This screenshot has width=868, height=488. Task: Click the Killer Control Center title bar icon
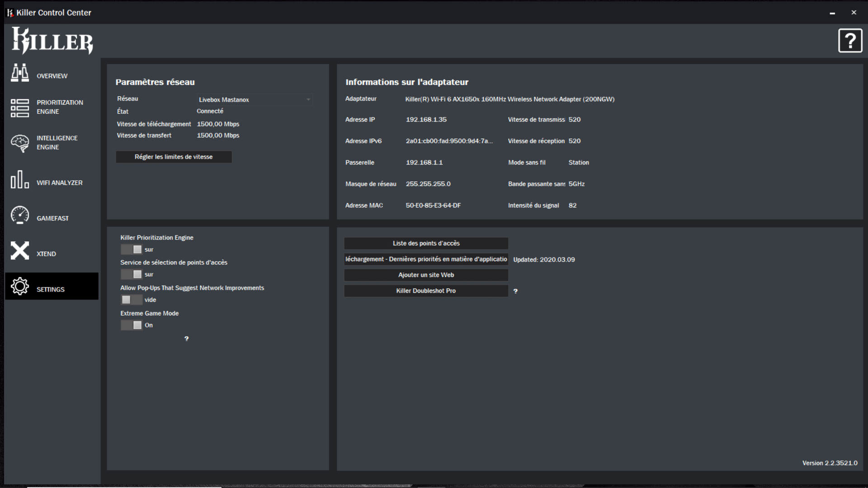(10, 13)
